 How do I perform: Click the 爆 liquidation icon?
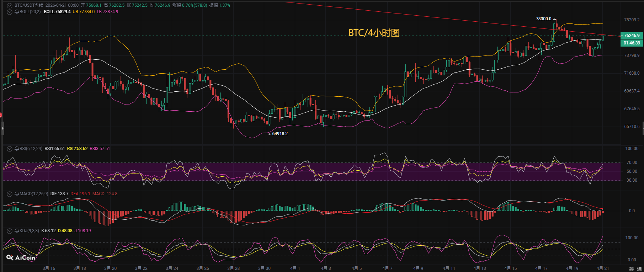(639, 269)
